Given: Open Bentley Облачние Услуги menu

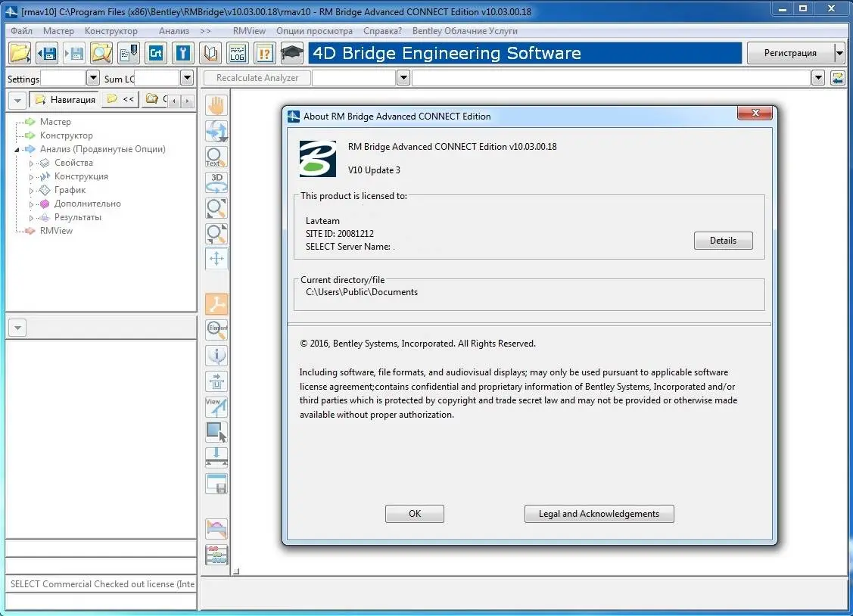Looking at the screenshot, I should point(465,31).
